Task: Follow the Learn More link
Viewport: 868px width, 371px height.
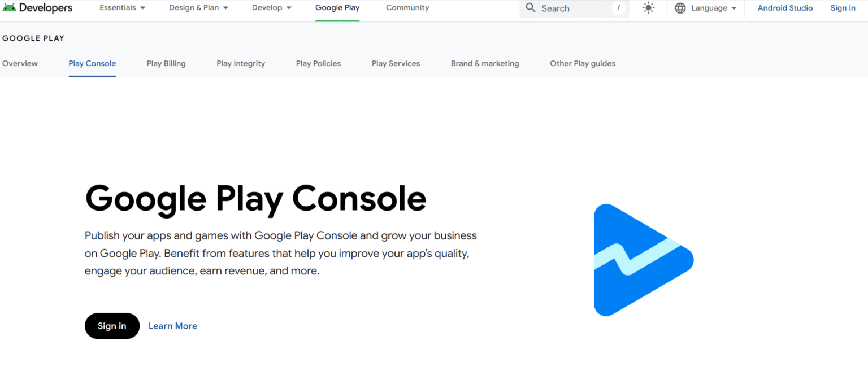Action: pyautogui.click(x=172, y=326)
